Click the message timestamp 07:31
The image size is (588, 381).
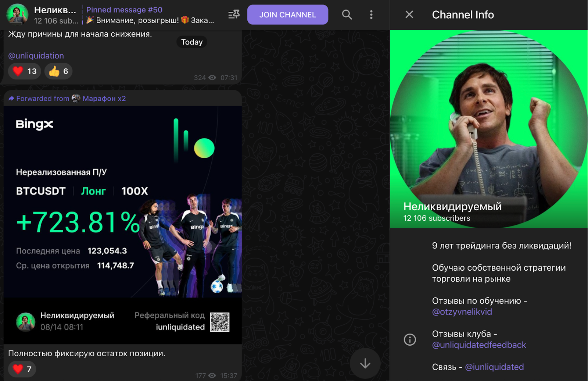tap(229, 78)
